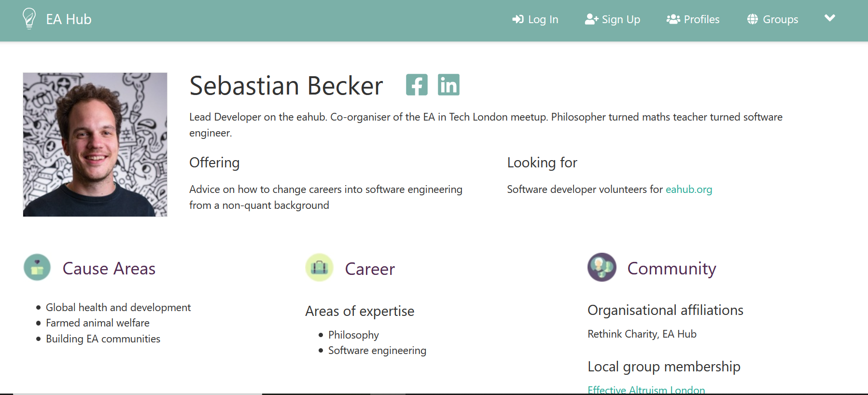
Task: Select the 'Farmed animal welfare' item
Action: 98,323
